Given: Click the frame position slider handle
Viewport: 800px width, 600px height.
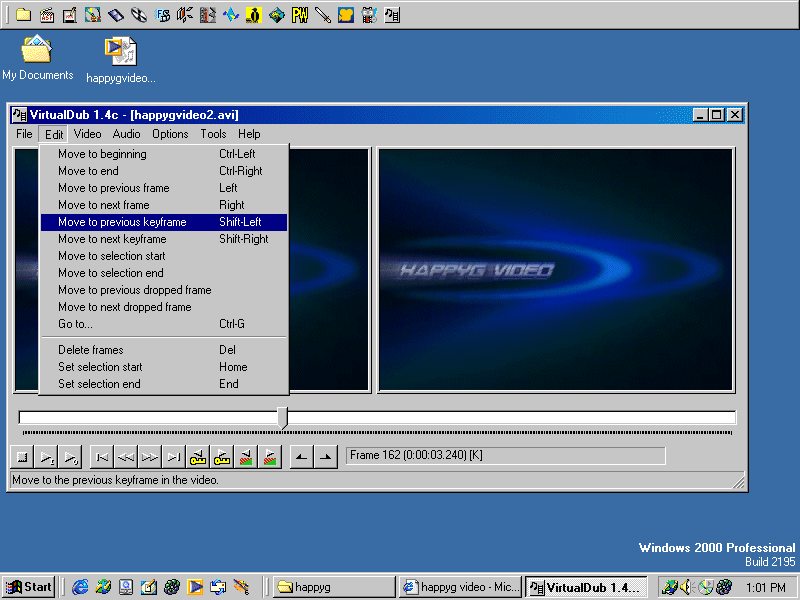Looking at the screenshot, I should pos(283,418).
